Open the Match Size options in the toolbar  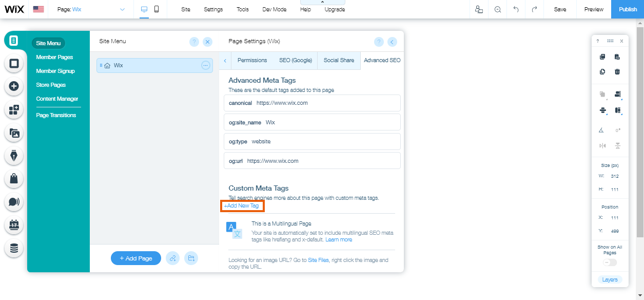(x=617, y=110)
